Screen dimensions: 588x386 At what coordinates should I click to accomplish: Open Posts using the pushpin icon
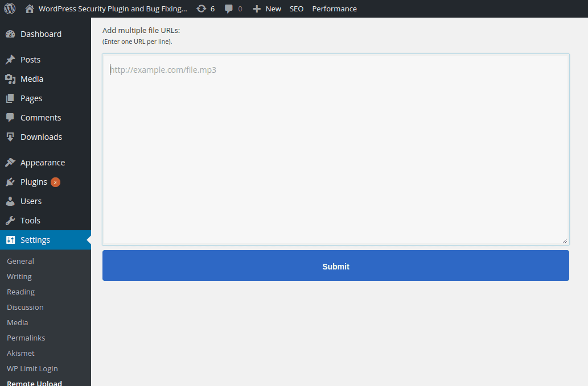pos(11,59)
